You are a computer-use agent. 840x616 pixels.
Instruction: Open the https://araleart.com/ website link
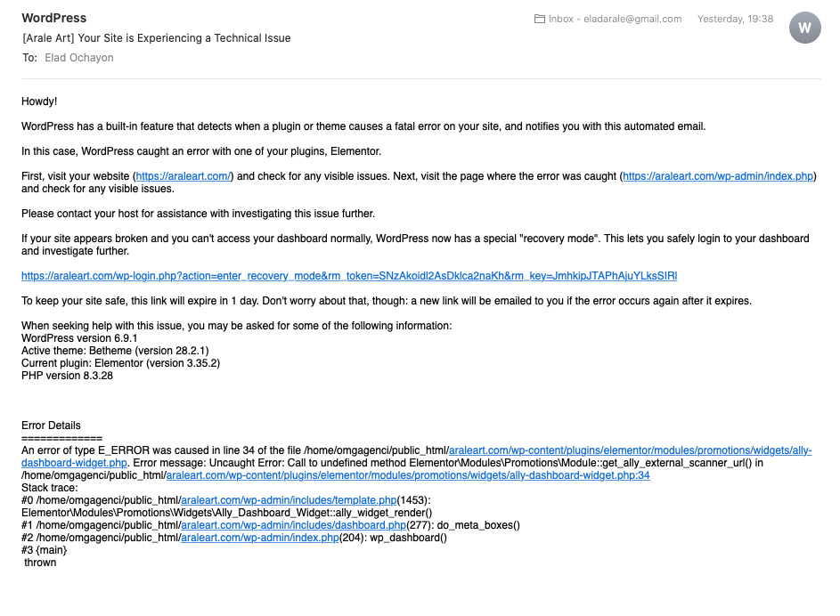tap(184, 176)
